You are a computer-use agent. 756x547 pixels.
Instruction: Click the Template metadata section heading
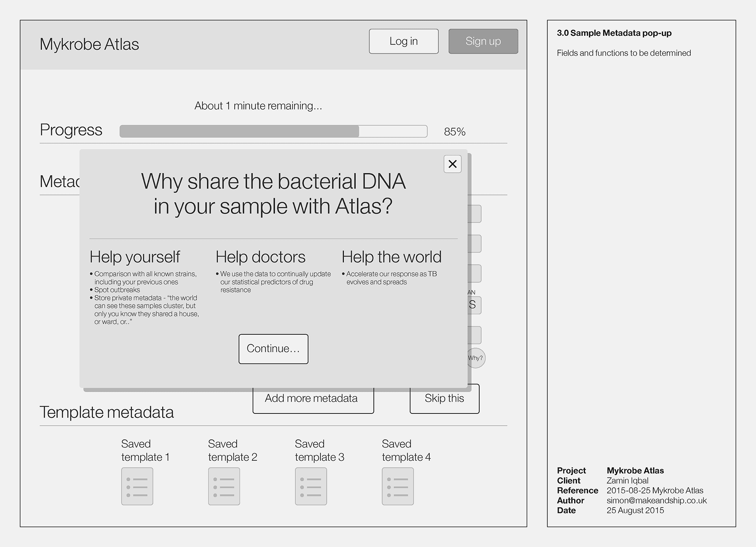click(x=107, y=412)
